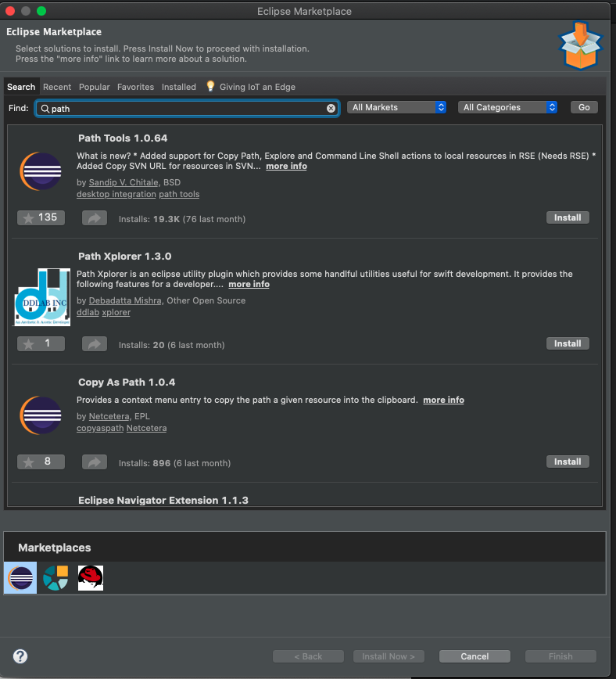Click the Path Tools 1.0.64 title
The width and height of the screenshot is (616, 679).
pyautogui.click(x=123, y=138)
